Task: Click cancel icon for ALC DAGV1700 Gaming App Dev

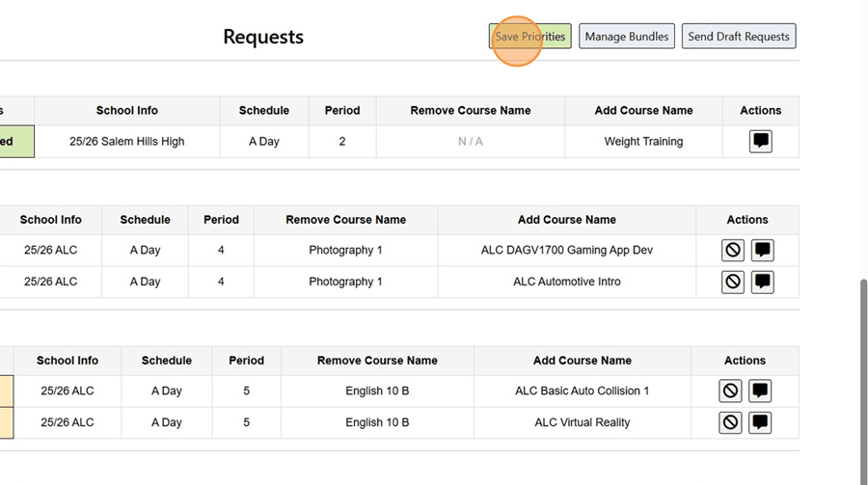Action: click(733, 251)
